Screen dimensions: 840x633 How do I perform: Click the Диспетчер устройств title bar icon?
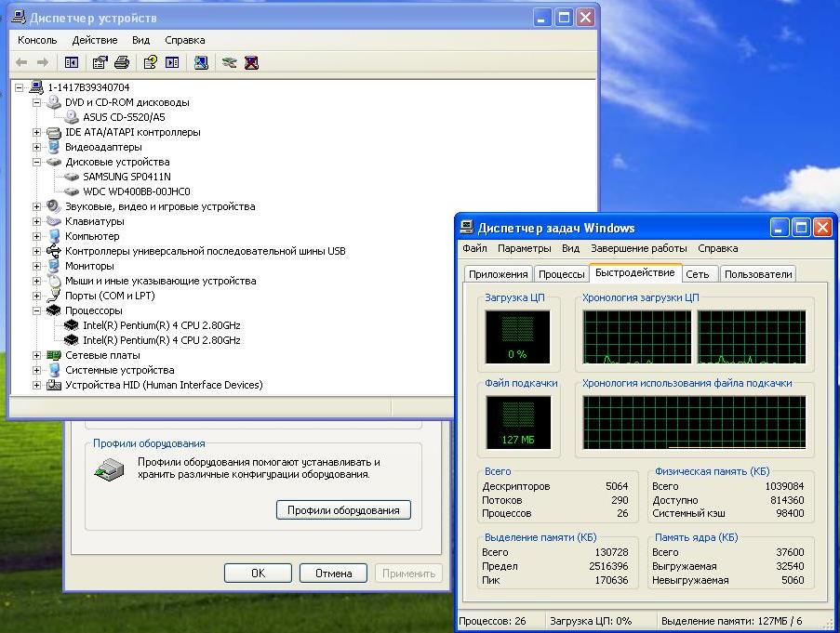(20, 17)
